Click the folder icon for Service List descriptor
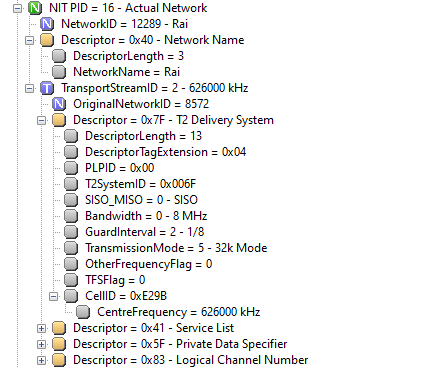 click(59, 328)
